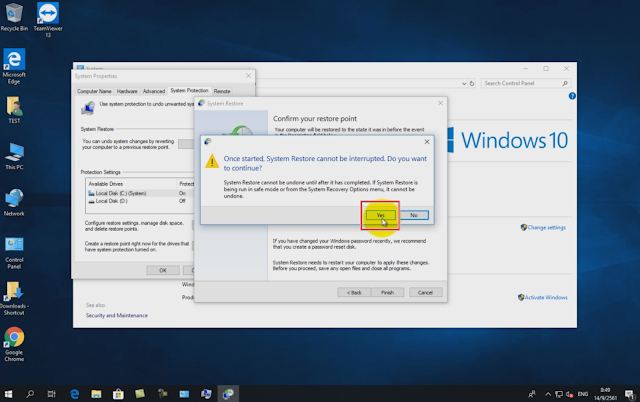Show hidden system tray icons
640x402 pixels.
(x=548, y=394)
